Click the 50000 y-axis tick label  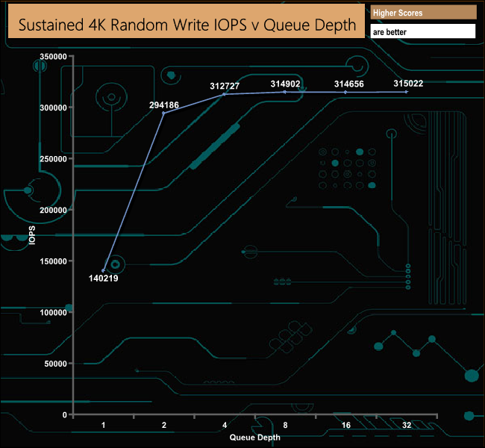55,364
